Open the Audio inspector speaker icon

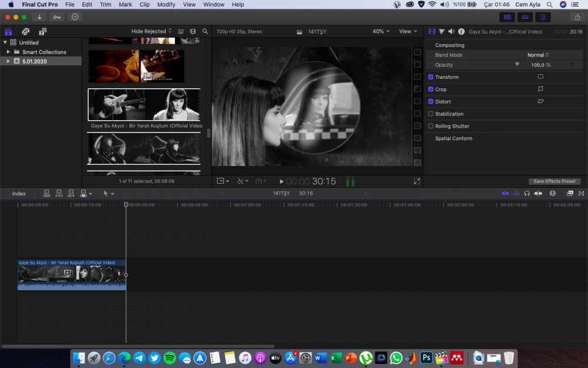pos(451,31)
